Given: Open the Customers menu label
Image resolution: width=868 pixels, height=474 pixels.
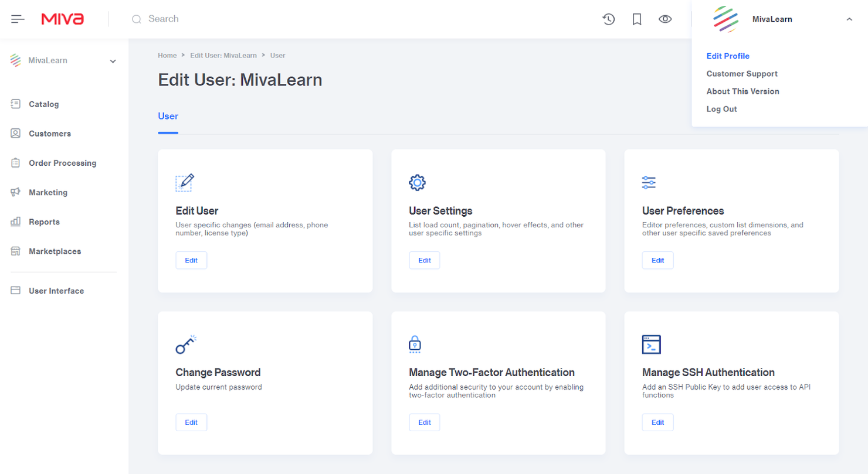Looking at the screenshot, I should (x=50, y=134).
